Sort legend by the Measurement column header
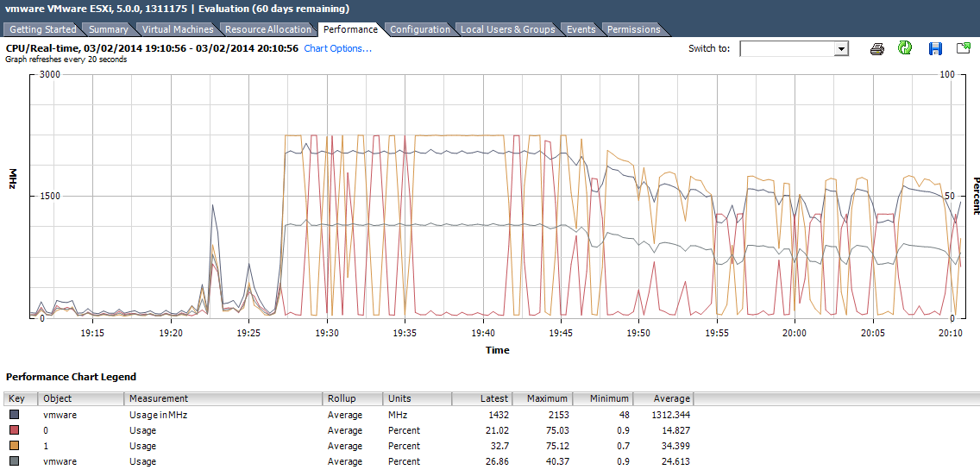 (223, 398)
